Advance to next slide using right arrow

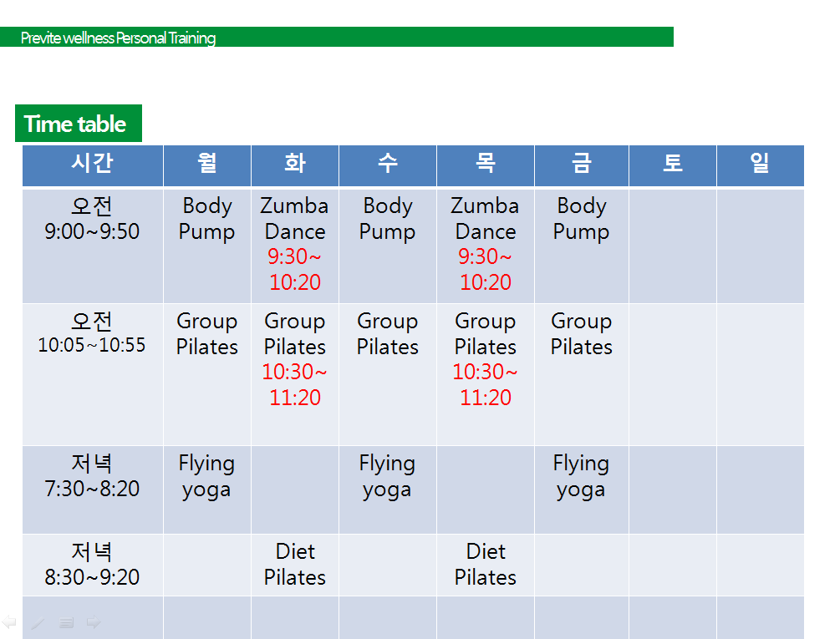(94, 622)
